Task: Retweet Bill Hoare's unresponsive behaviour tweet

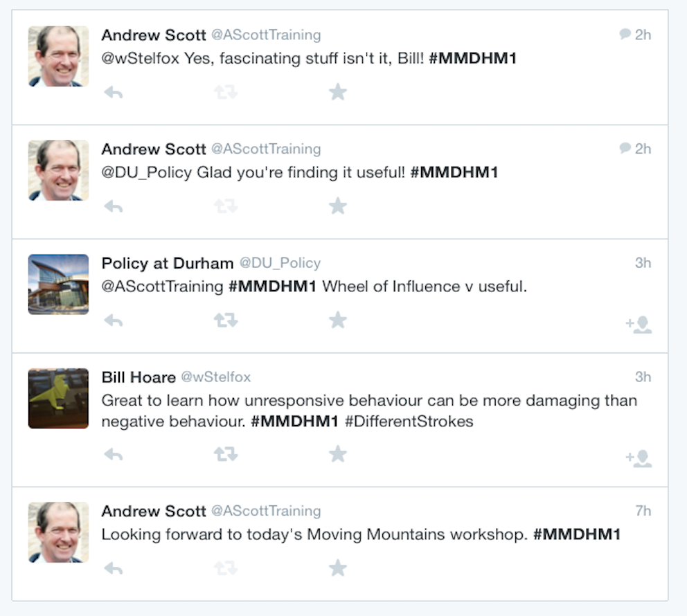Action: pos(226,455)
